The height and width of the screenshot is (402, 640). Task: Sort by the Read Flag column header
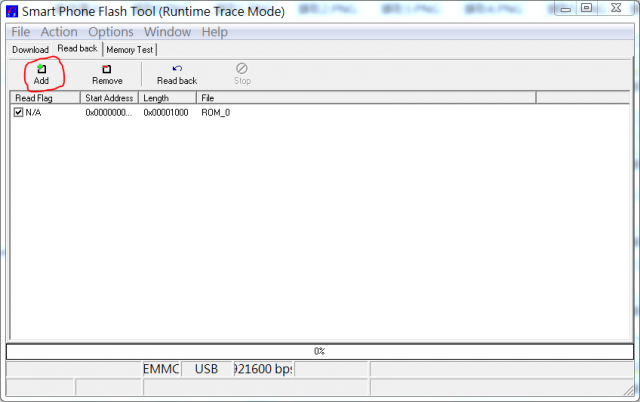[x=45, y=98]
